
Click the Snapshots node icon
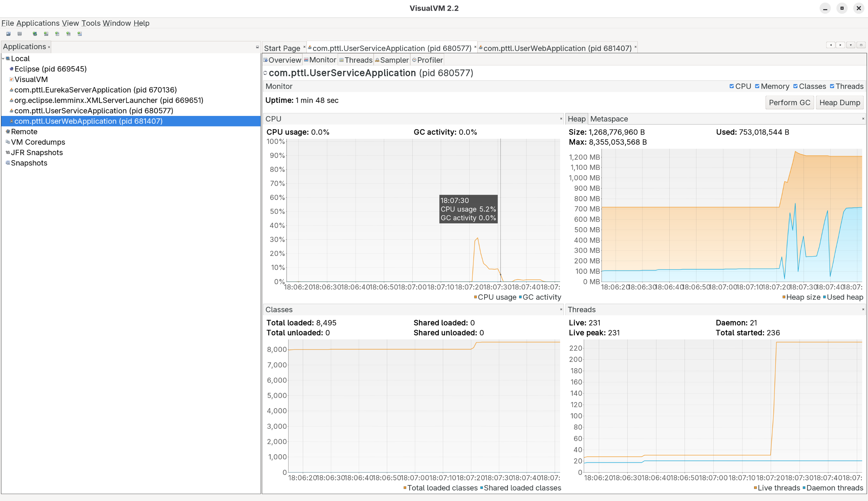coord(8,163)
